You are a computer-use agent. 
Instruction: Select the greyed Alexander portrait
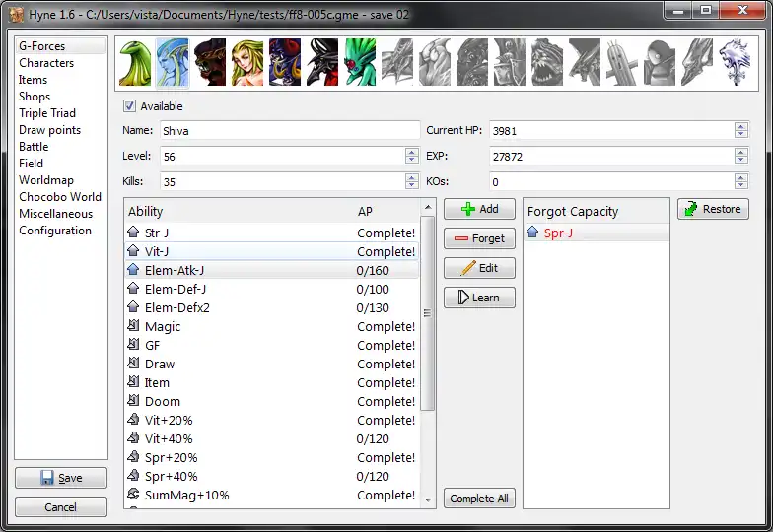[x=510, y=63]
